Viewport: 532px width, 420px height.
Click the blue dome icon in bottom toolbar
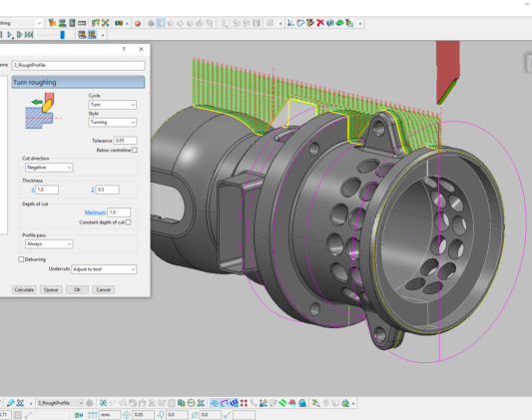tap(302, 403)
